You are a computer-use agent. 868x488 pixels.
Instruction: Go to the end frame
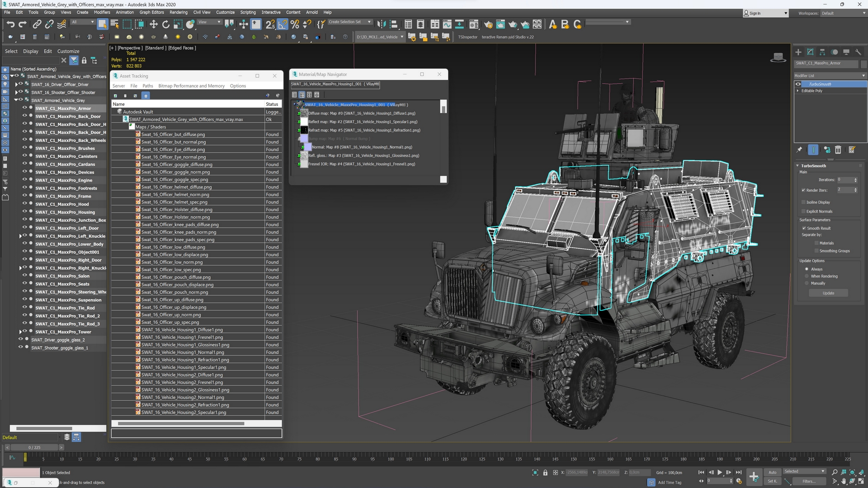pyautogui.click(x=739, y=472)
